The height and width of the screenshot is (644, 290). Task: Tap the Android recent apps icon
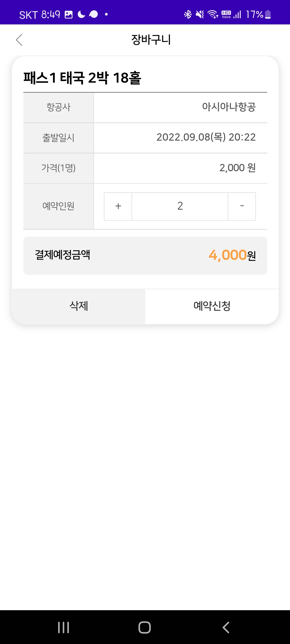(64, 627)
